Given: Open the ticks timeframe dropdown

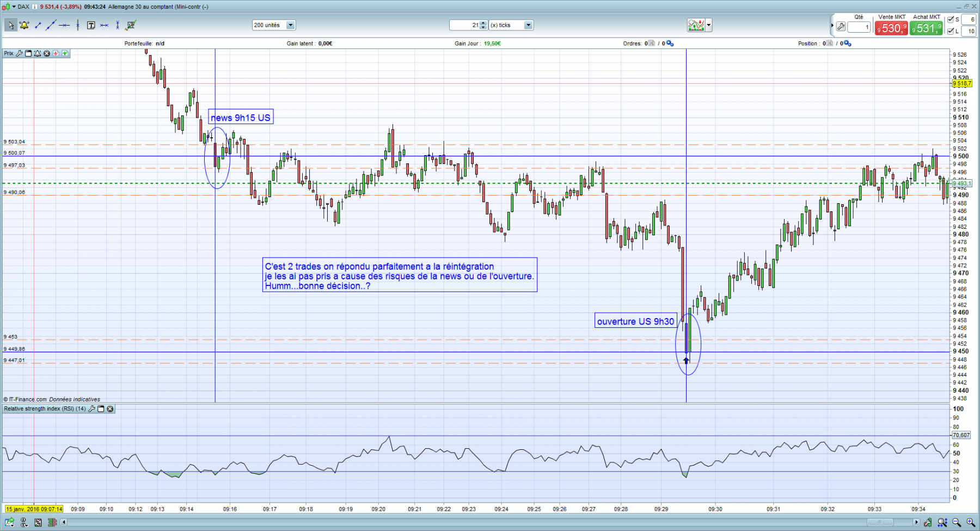Looking at the screenshot, I should 528,25.
